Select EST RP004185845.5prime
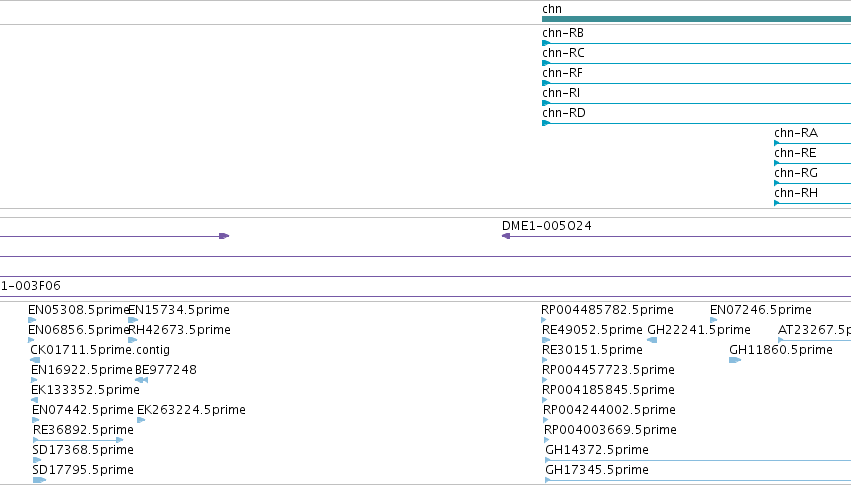Image resolution: width=851 pixels, height=485 pixels. 608,390
